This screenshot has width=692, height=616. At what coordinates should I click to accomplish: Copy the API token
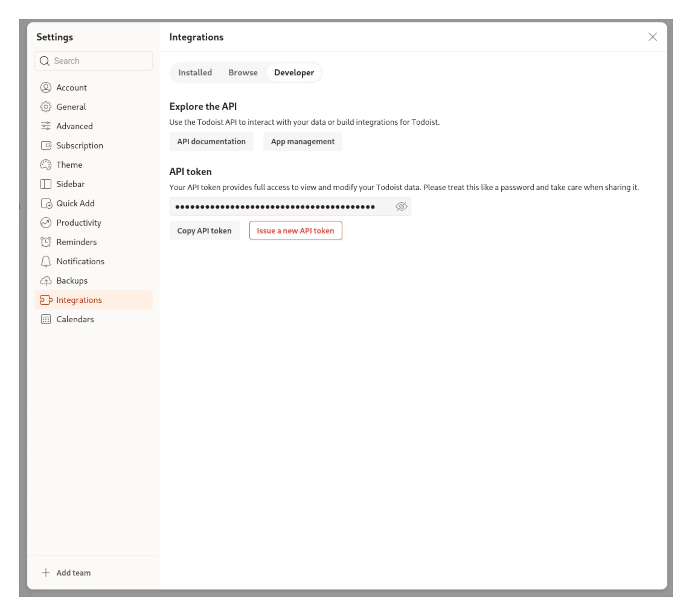pyautogui.click(x=204, y=230)
